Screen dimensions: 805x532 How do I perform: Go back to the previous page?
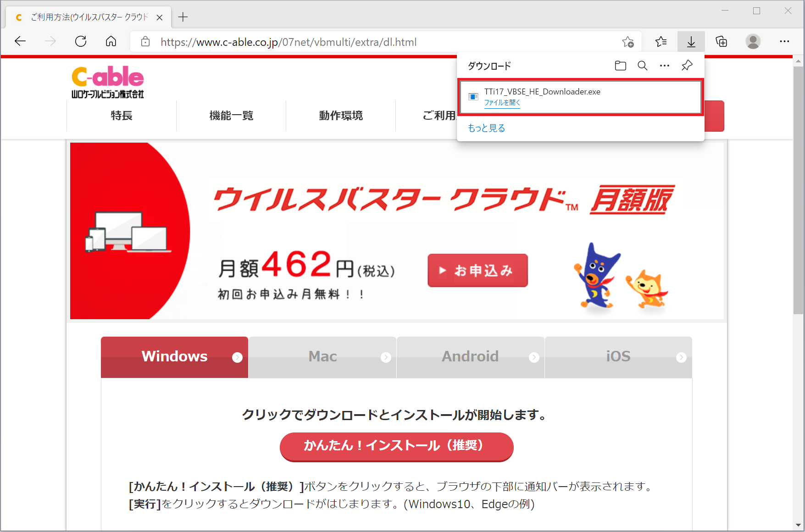tap(20, 42)
